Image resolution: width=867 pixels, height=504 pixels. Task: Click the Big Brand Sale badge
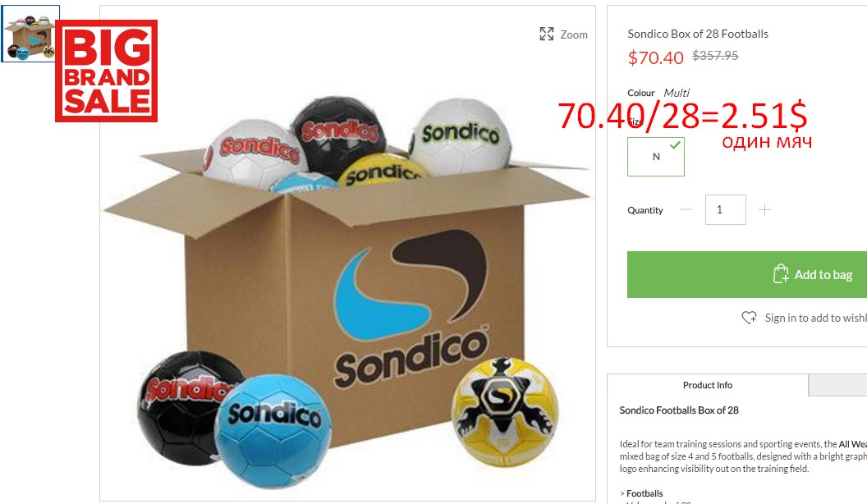pos(106,71)
